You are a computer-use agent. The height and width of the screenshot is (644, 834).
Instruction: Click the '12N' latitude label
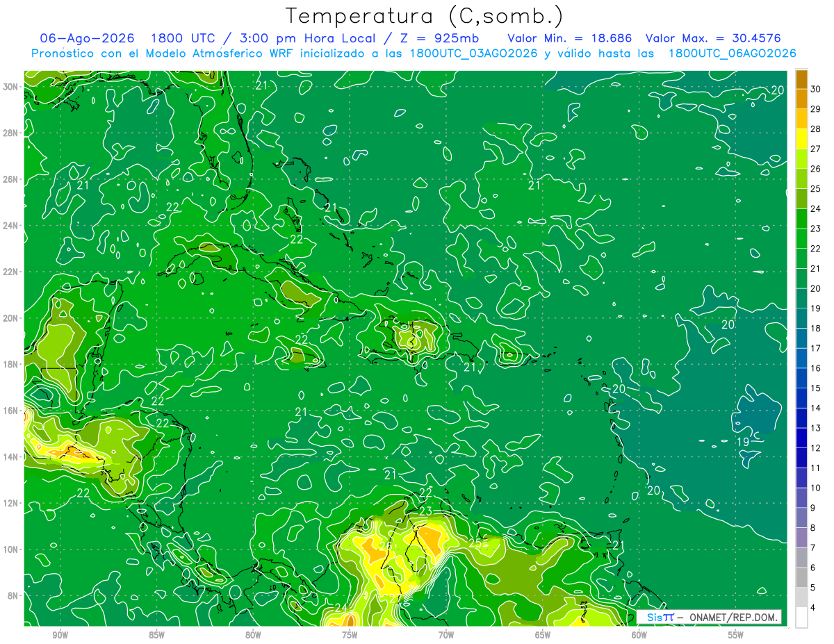(10, 503)
